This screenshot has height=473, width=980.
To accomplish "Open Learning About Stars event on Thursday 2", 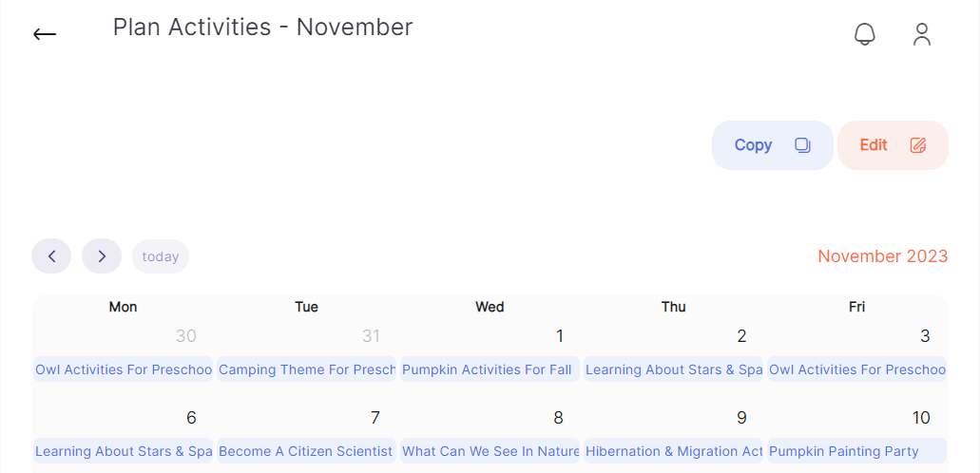I will (673, 369).
